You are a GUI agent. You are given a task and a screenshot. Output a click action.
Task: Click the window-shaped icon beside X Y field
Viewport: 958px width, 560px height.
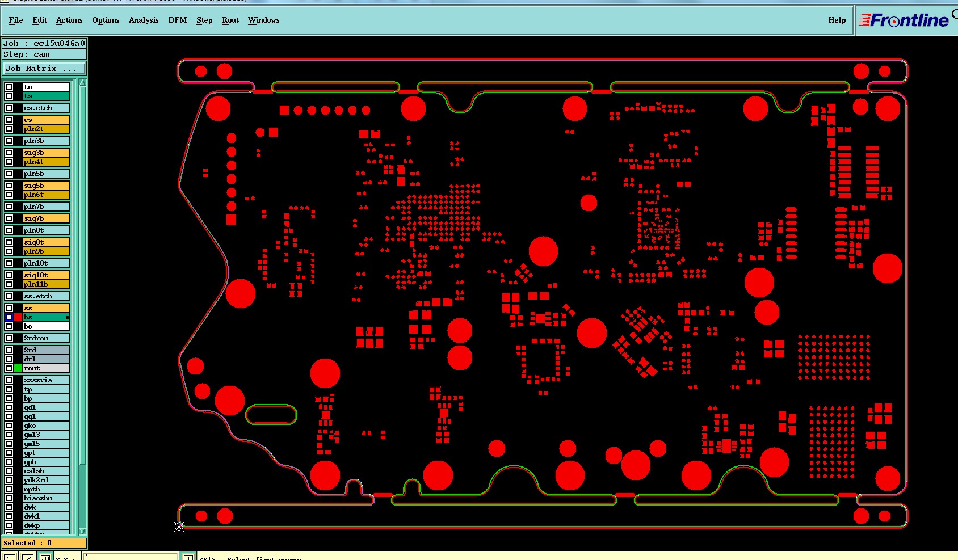(45, 558)
